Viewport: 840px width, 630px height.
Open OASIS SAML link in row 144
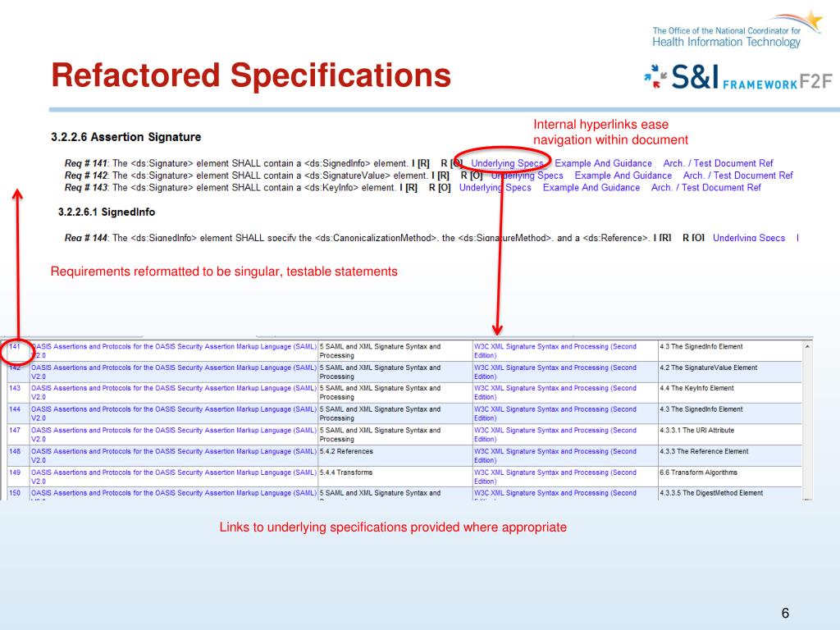[x=174, y=413]
